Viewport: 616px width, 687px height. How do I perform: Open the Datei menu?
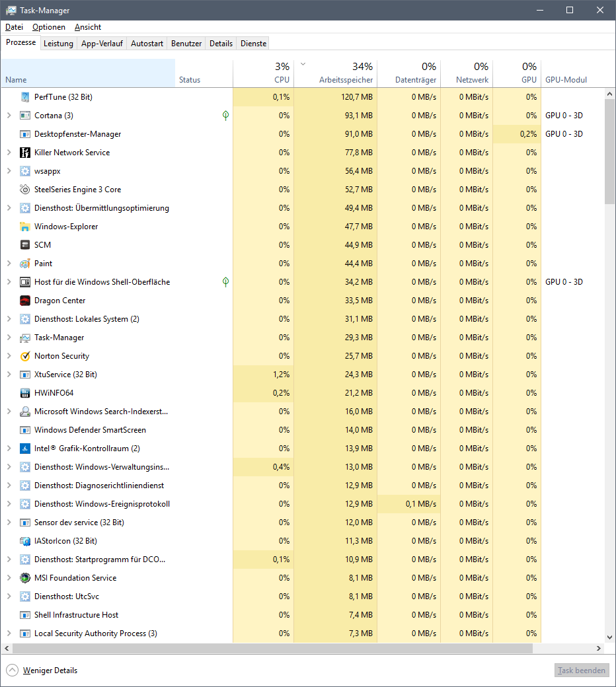(x=14, y=27)
